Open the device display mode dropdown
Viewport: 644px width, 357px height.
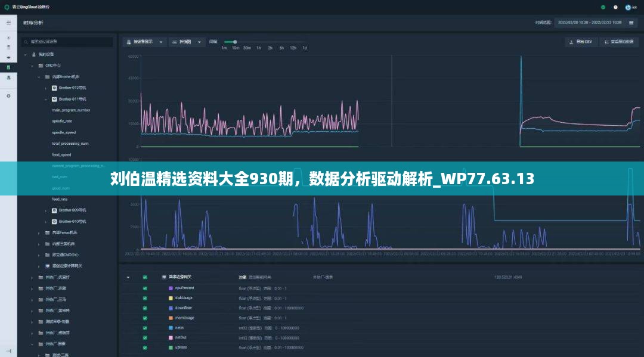144,42
